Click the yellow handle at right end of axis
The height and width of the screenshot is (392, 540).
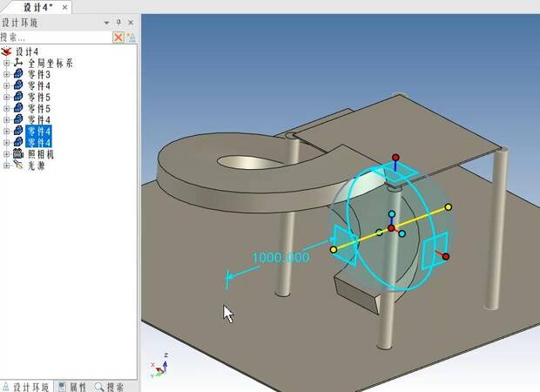click(x=448, y=207)
